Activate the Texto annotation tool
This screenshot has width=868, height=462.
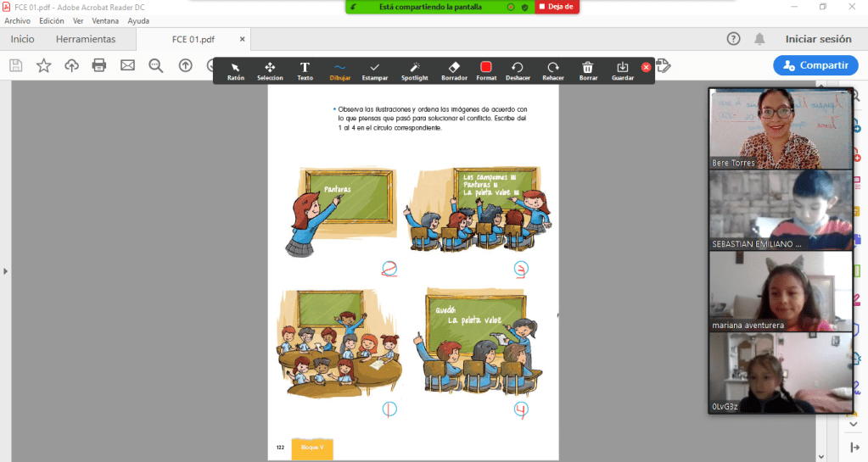tap(305, 71)
